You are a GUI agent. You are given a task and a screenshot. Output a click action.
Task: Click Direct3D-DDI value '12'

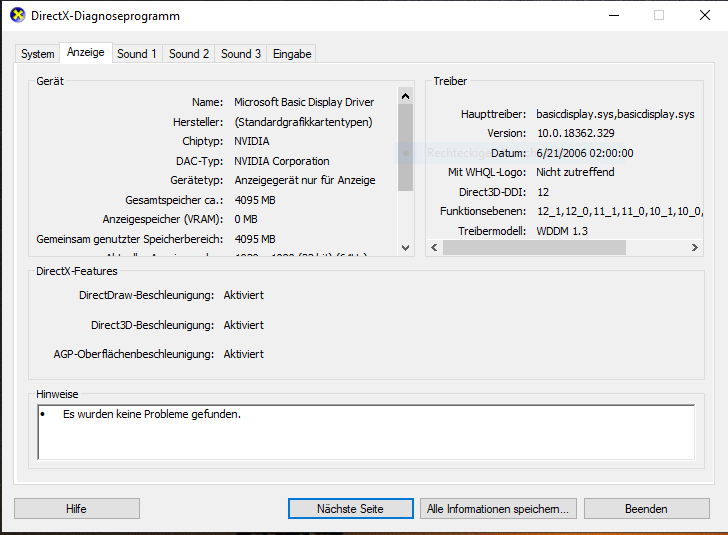click(543, 192)
